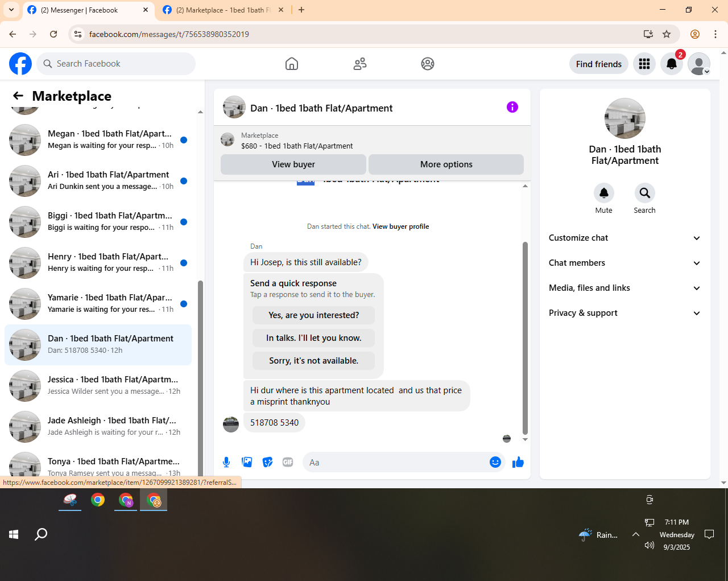
Task: Send a thumbs-up like
Action: click(x=518, y=462)
